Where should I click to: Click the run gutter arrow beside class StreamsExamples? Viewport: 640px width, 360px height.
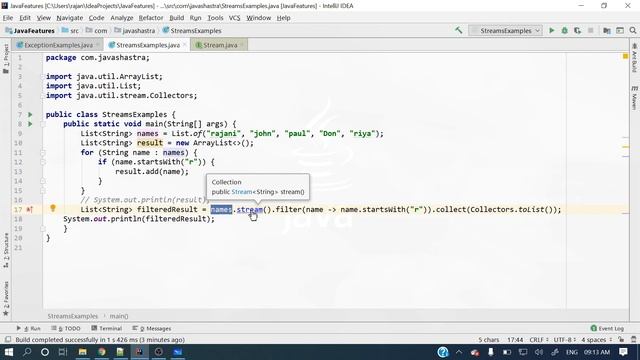[x=30, y=115]
